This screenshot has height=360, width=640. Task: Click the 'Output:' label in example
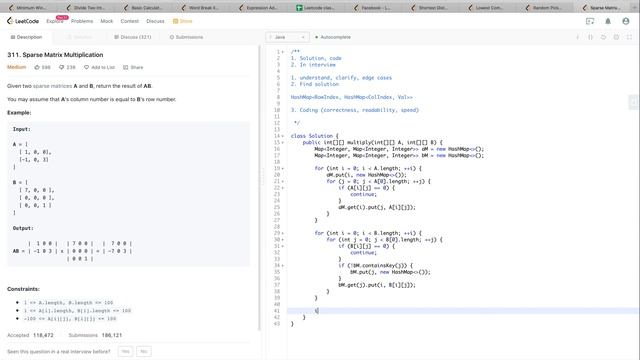23,228
